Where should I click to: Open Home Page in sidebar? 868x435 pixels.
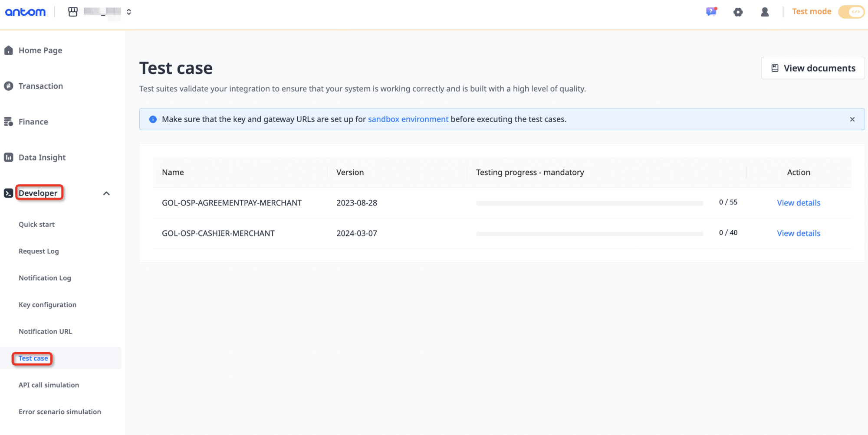coord(40,50)
